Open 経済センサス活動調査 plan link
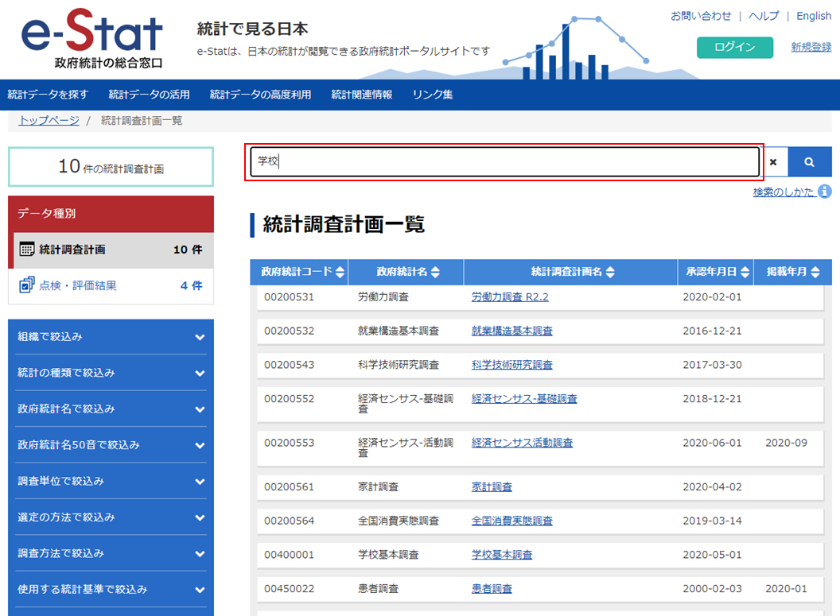The image size is (840, 616). click(x=522, y=443)
